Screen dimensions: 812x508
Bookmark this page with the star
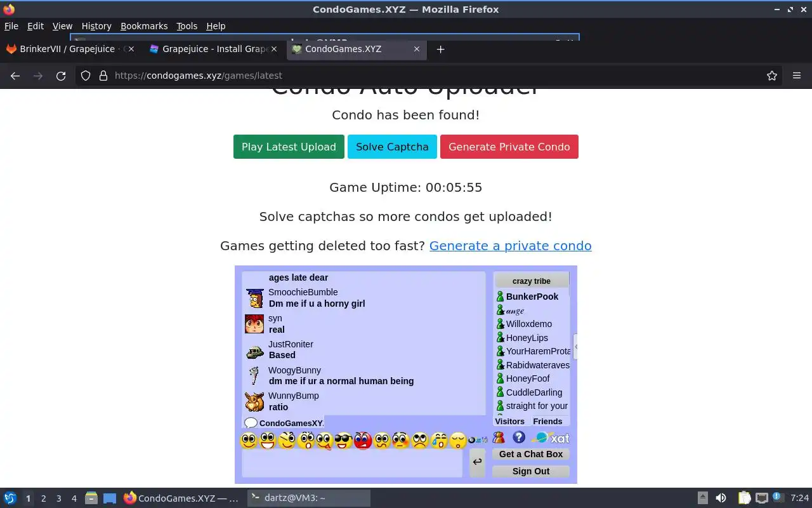tap(772, 76)
